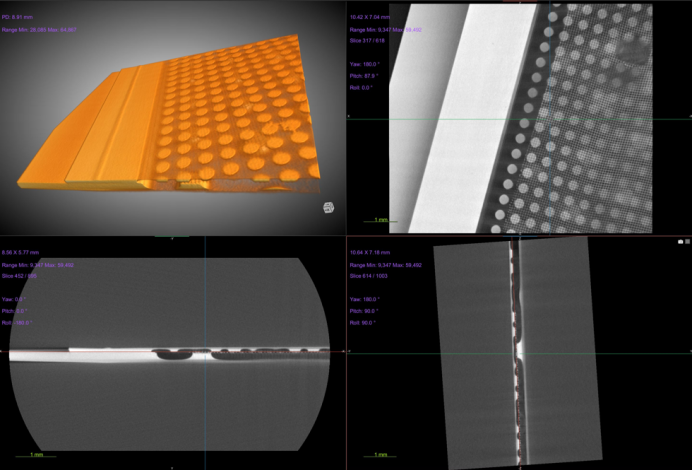Click the Pitch: 90.0° value in bottom-right pane
Image resolution: width=693 pixels, height=470 pixels.
[364, 311]
